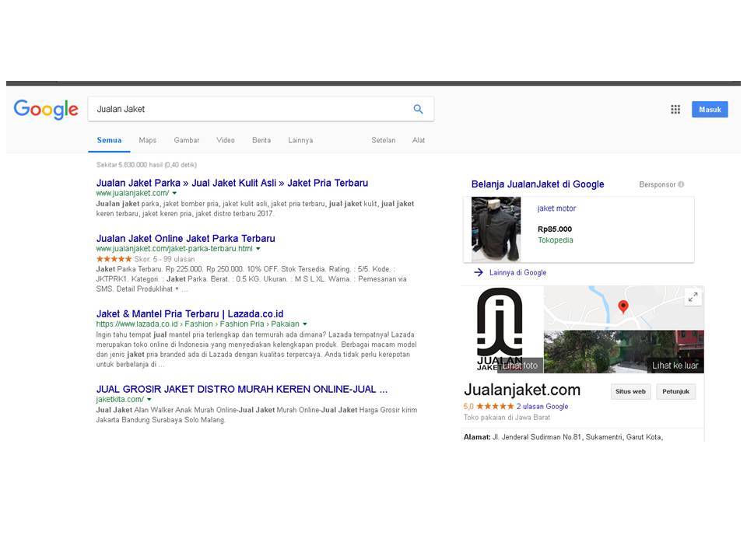Select the Semua tab
This screenshot has height=560, width=747.
[109, 140]
